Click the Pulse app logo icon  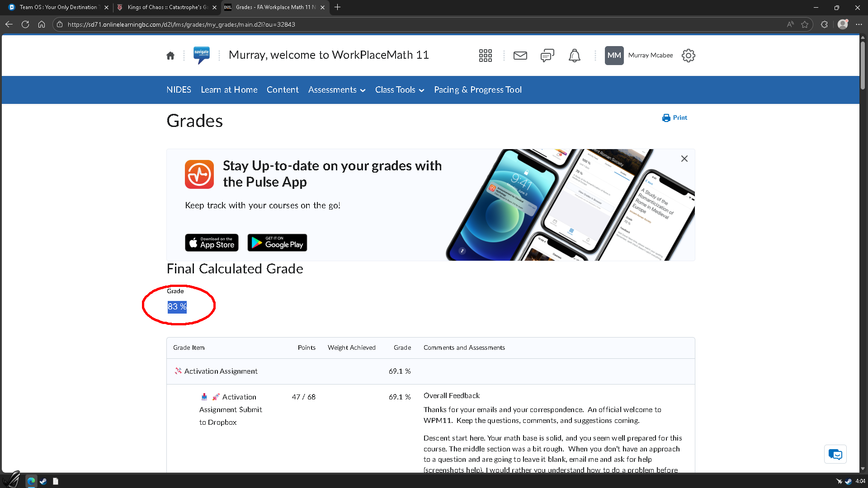pyautogui.click(x=199, y=174)
